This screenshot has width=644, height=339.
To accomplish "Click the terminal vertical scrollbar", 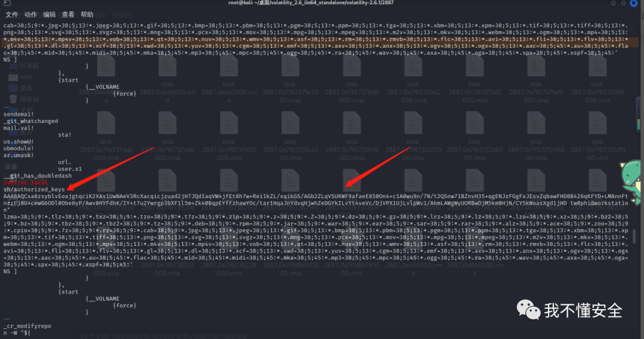I will click(634, 236).
